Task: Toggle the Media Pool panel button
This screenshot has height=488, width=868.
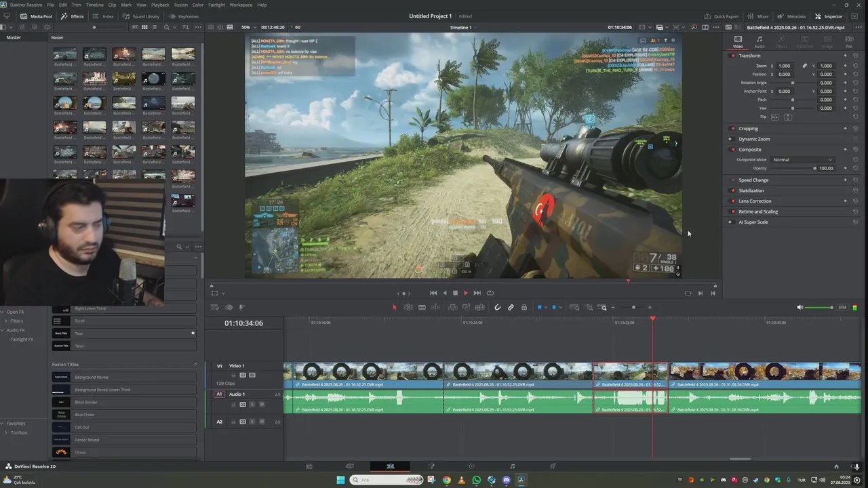Action: 36,16
